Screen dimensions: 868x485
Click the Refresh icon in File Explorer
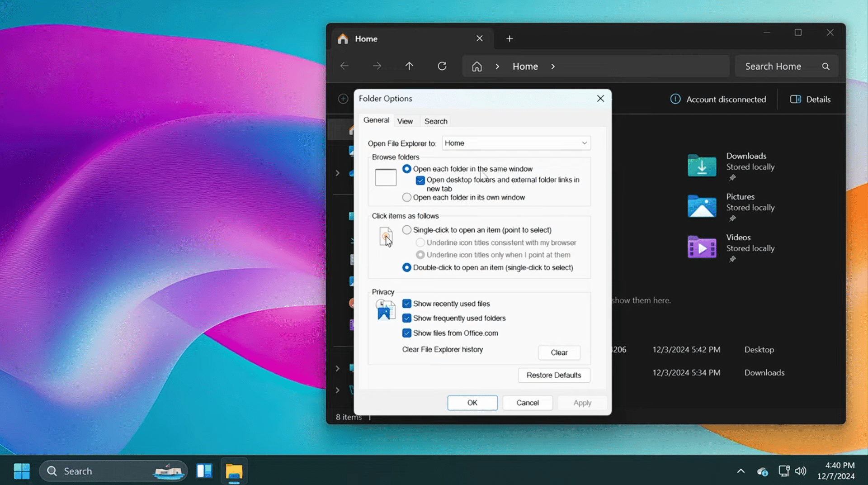(442, 66)
